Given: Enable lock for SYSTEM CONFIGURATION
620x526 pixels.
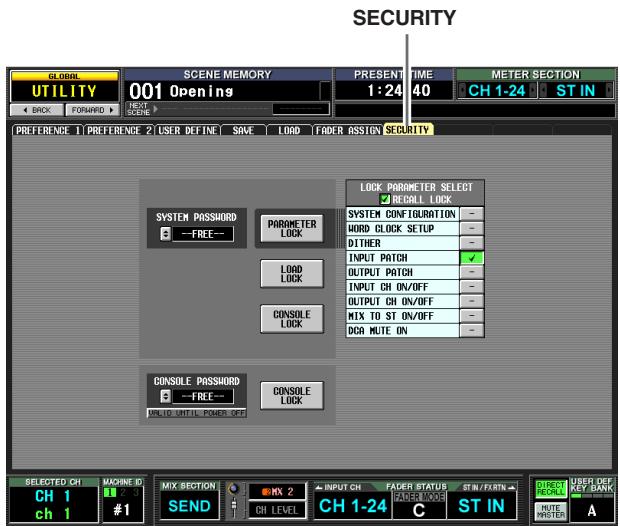Looking at the screenshot, I should (x=471, y=214).
